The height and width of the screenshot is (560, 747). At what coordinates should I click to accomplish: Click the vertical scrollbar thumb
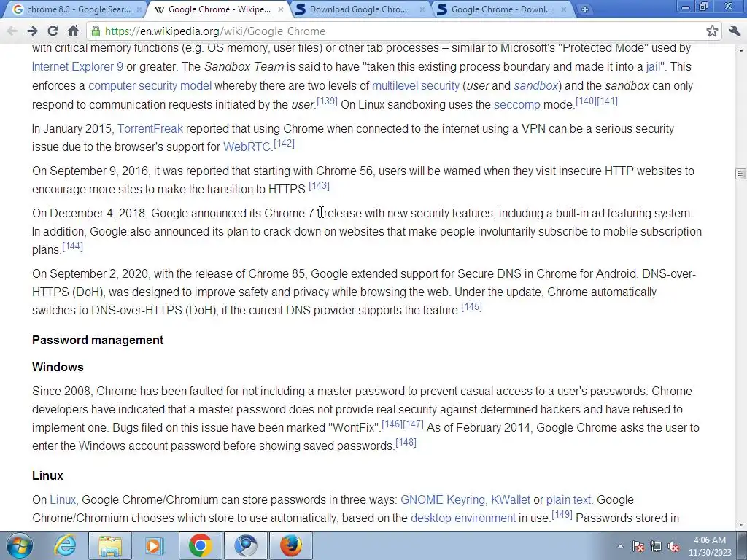coord(741,174)
